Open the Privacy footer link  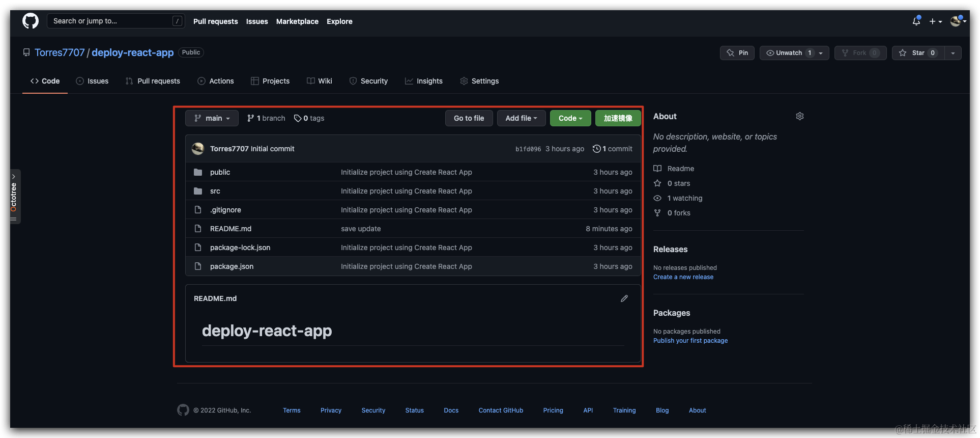point(331,410)
